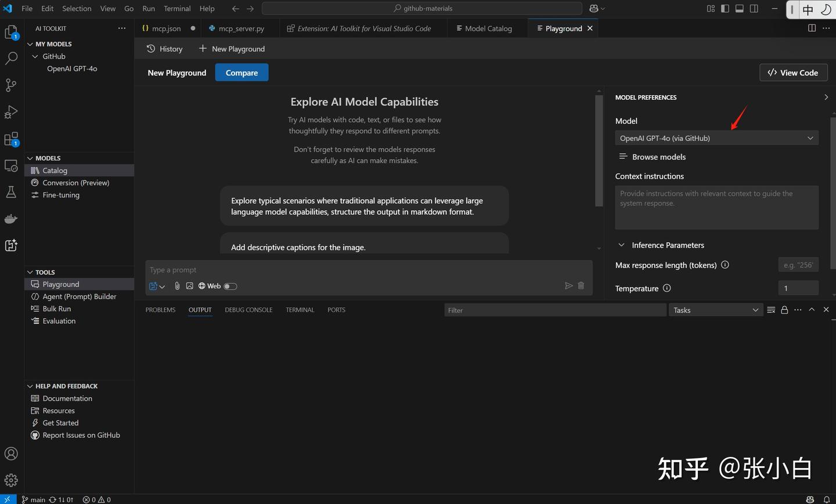Toggle the Panel layout icon
This screenshot has height=504, width=836.
pyautogui.click(x=740, y=9)
